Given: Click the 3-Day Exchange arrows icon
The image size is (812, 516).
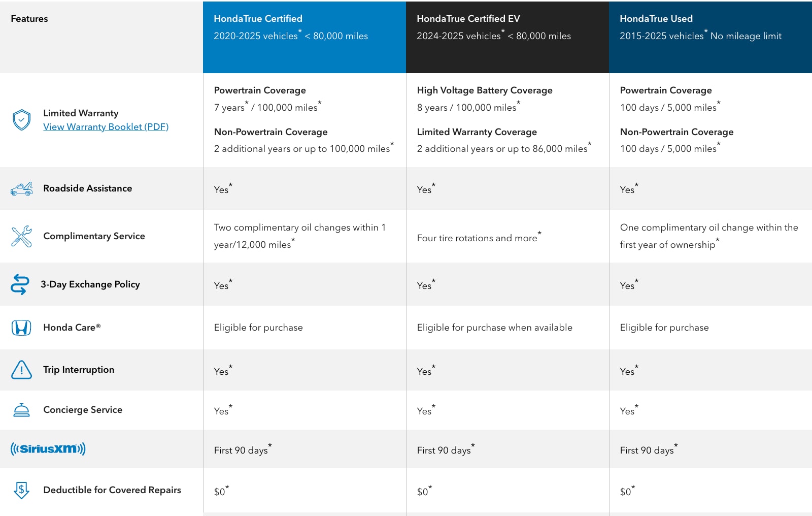Looking at the screenshot, I should pos(20,284).
